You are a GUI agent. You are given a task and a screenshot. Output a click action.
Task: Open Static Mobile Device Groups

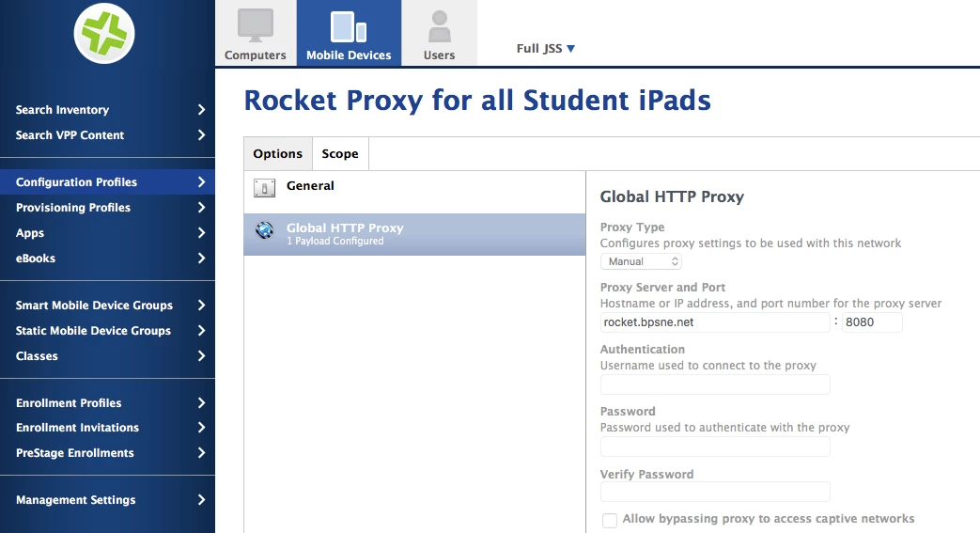(107, 330)
